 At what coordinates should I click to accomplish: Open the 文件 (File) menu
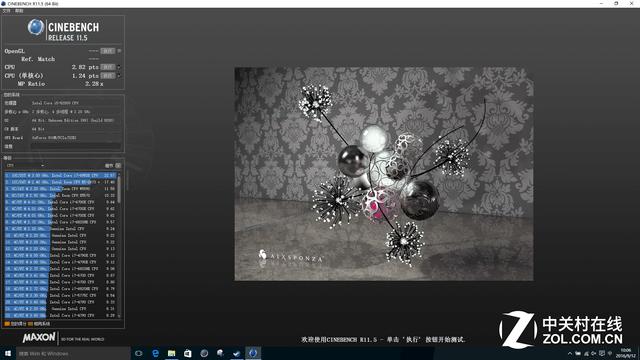[x=7, y=11]
